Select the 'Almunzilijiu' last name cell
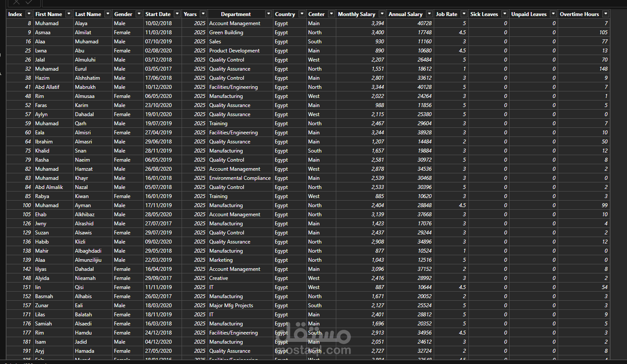This screenshot has width=627, height=364. [92, 260]
